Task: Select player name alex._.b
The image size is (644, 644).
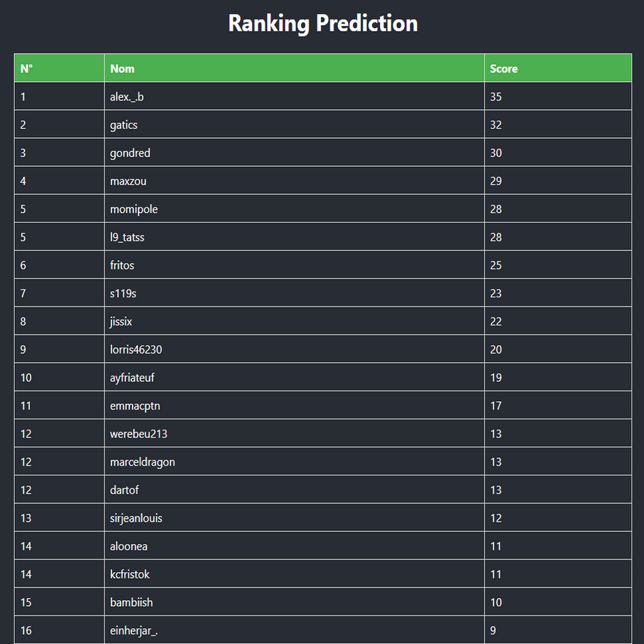Action: (x=127, y=97)
